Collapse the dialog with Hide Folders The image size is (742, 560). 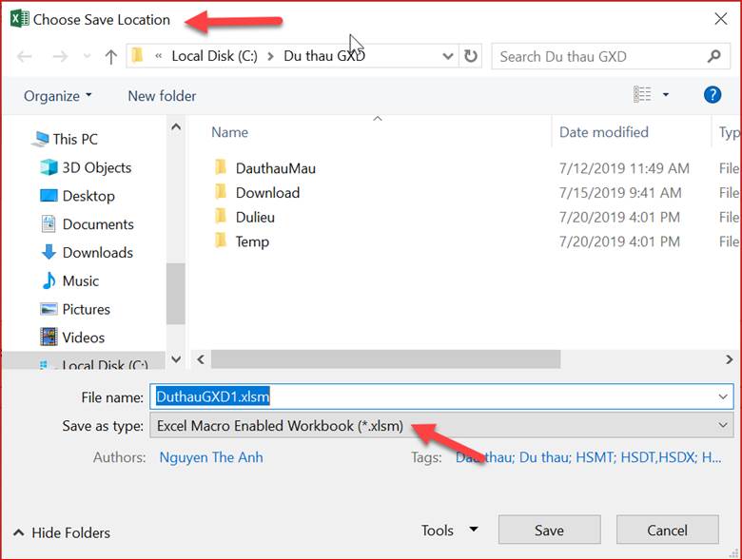point(62,532)
